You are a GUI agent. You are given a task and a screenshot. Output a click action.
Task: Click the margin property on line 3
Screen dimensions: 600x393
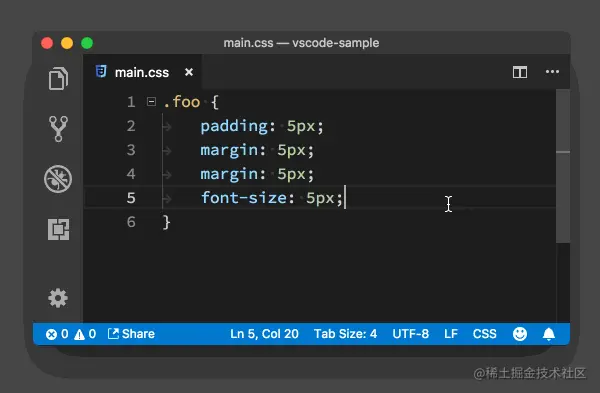click(x=229, y=150)
